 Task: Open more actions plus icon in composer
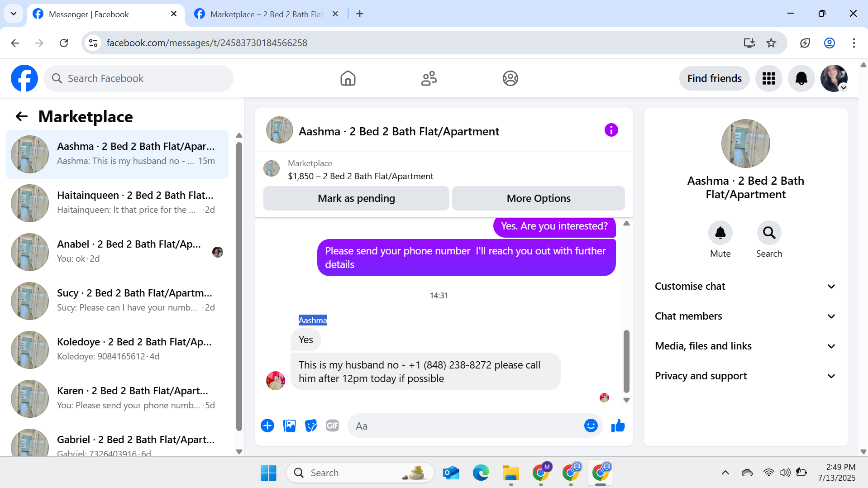267,426
